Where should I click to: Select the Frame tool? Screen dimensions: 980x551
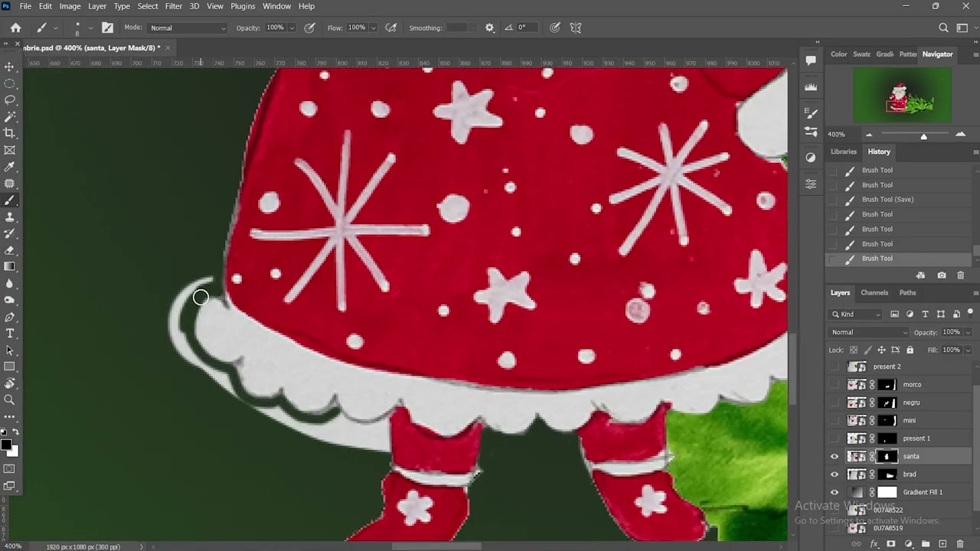coord(10,151)
